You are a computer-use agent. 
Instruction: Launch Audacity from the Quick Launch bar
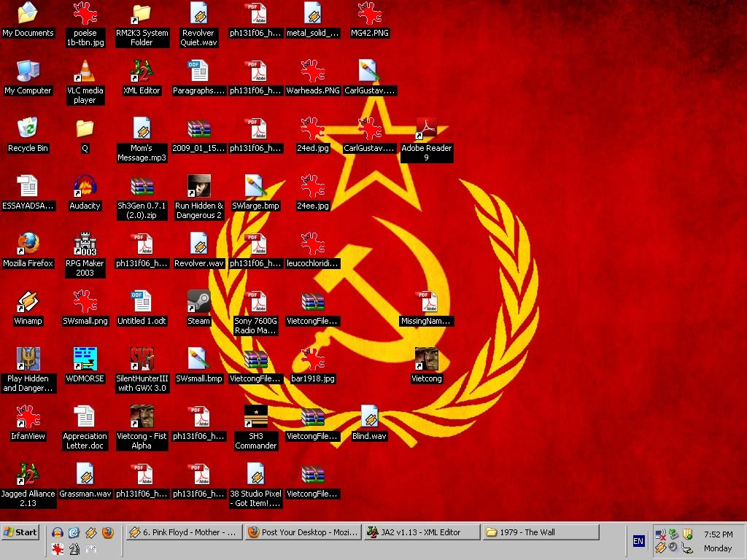(58, 532)
